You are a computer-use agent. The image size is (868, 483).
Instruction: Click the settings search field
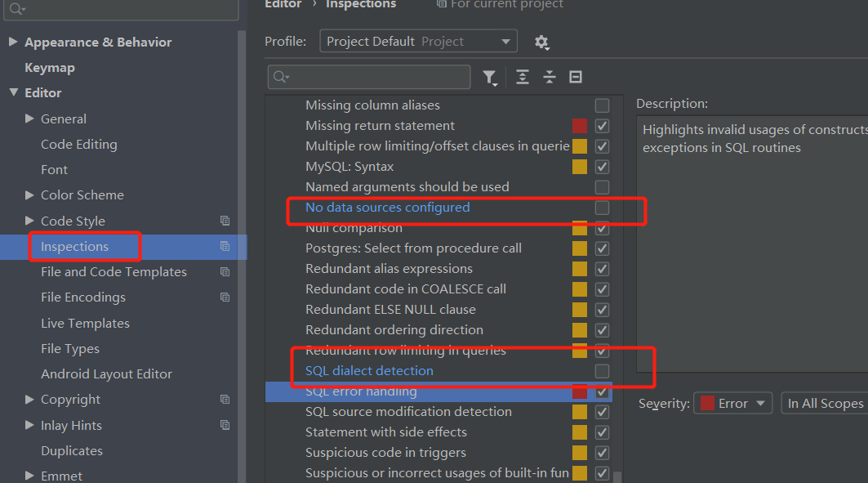click(x=121, y=10)
